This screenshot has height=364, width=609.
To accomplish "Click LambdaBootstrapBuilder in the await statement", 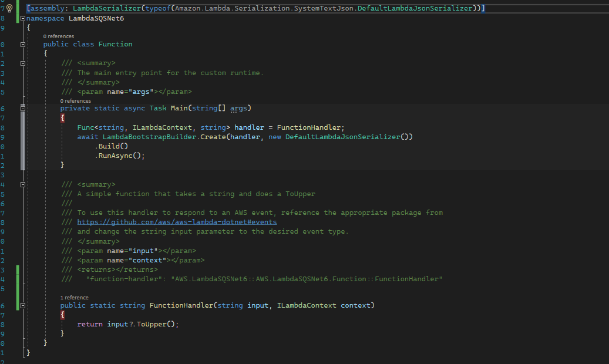I will pos(150,137).
